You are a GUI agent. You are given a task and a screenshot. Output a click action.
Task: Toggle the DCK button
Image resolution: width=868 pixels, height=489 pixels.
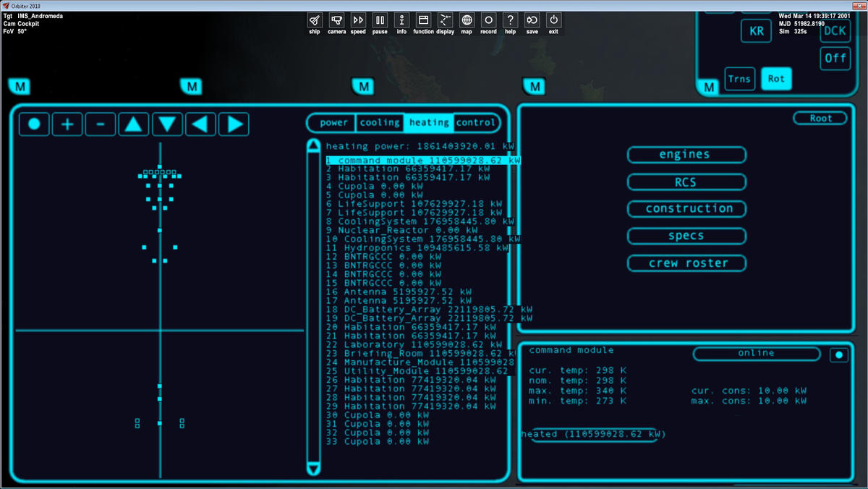coord(835,30)
